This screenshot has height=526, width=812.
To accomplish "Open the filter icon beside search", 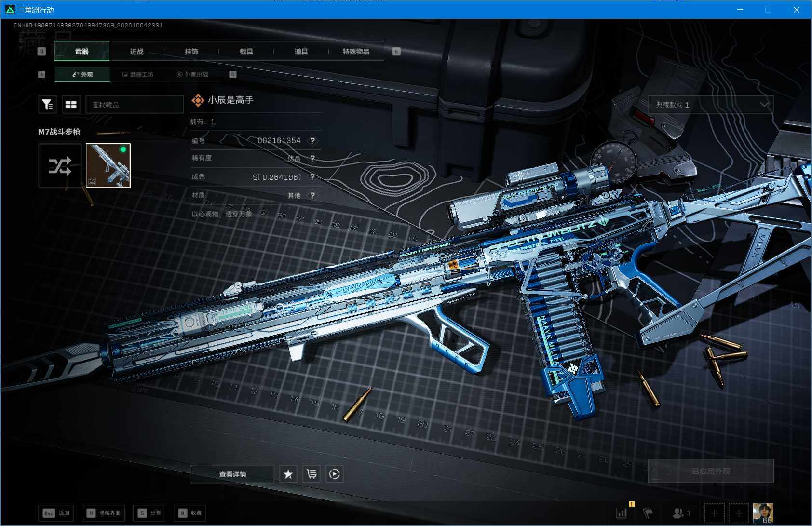I will click(x=47, y=104).
